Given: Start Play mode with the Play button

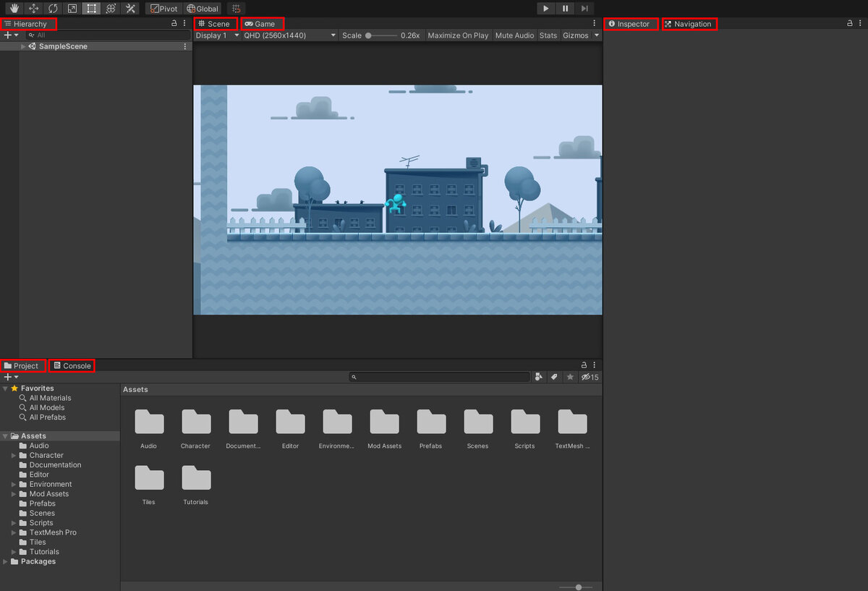Looking at the screenshot, I should point(546,9).
